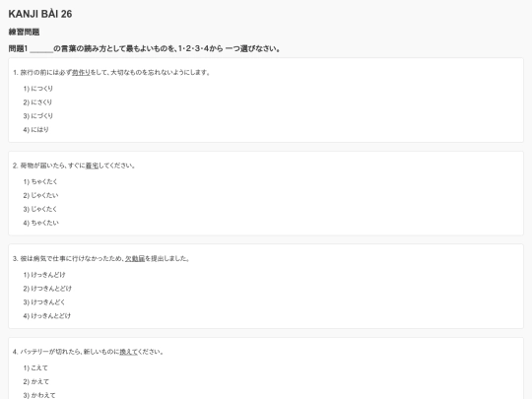Select answer 4) にはり
532x399 pixels.
pos(36,130)
